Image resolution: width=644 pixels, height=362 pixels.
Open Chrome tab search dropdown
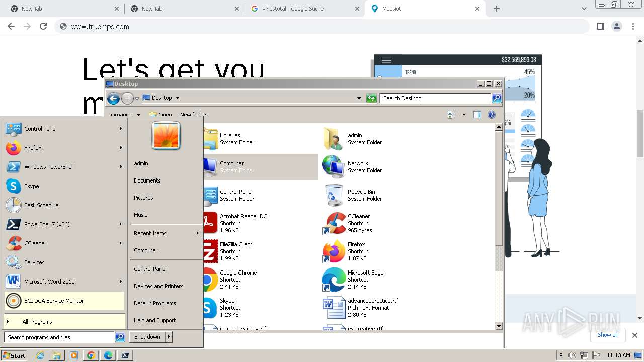tap(584, 9)
